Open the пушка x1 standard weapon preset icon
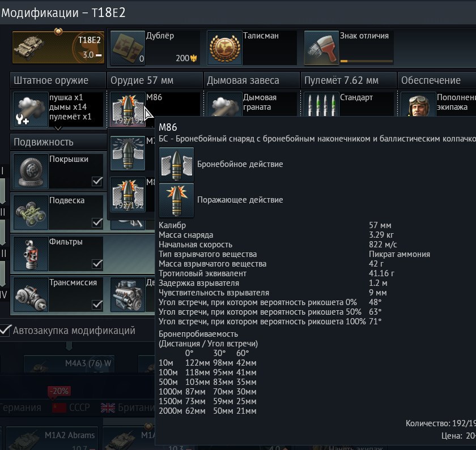The height and width of the screenshot is (450, 476). (x=31, y=109)
